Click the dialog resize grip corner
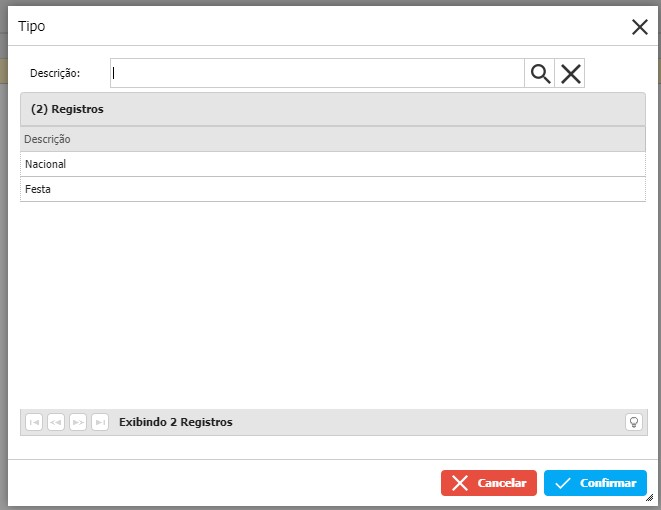The height and width of the screenshot is (510, 661). pyautogui.click(x=649, y=497)
